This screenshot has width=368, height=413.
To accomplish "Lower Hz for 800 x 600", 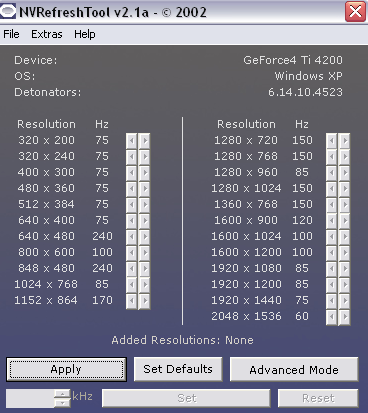I will (132, 253).
